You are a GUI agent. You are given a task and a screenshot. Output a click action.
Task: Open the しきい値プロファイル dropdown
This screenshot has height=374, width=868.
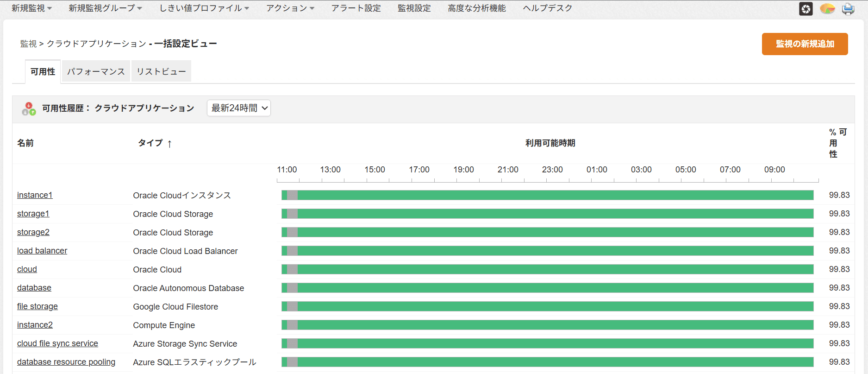point(204,8)
